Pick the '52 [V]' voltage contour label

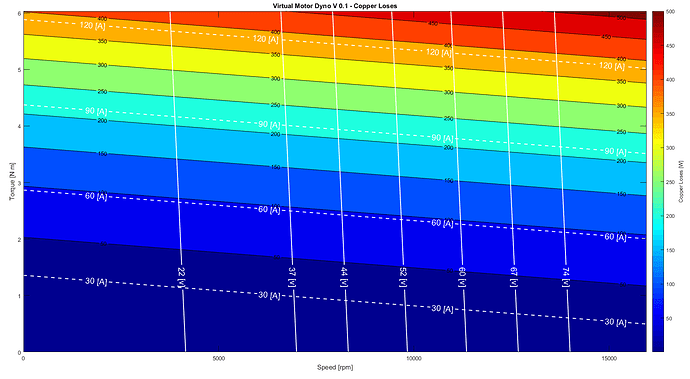(x=402, y=277)
